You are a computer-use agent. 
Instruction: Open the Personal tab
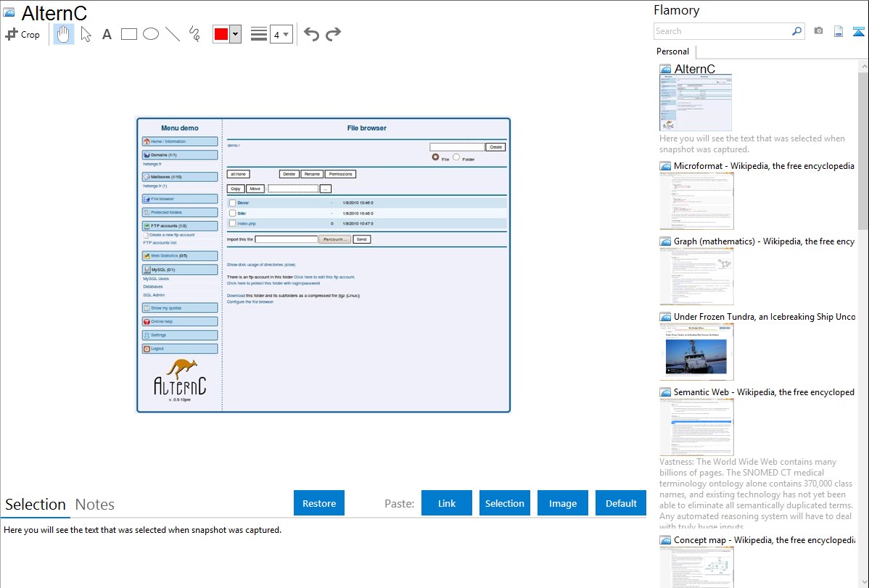672,51
